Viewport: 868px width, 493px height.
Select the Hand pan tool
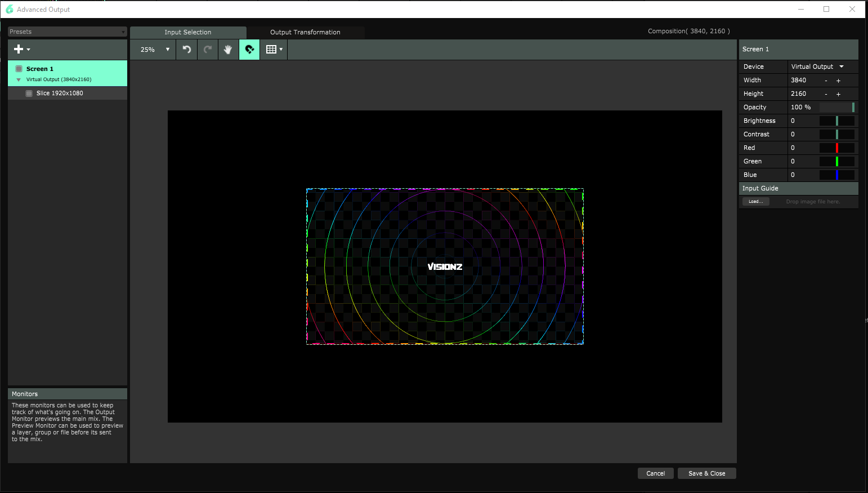click(228, 50)
